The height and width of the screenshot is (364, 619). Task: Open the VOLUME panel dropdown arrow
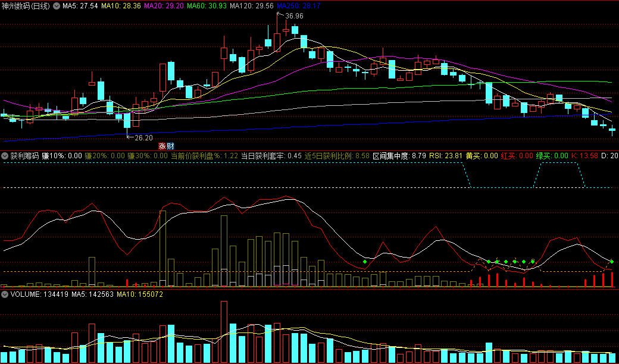pos(5,294)
